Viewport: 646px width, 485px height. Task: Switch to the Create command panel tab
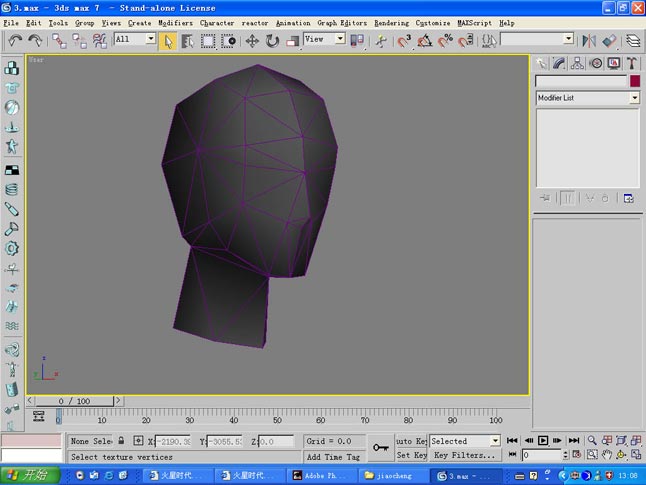point(541,63)
